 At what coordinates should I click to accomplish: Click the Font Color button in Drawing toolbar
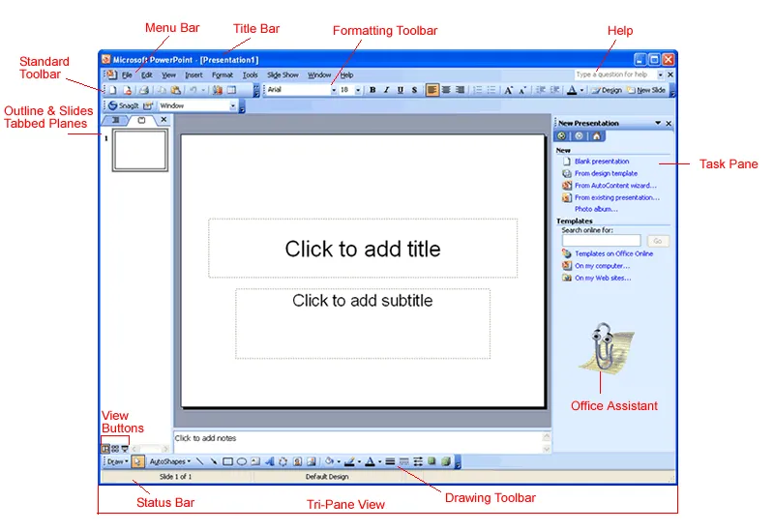pyautogui.click(x=370, y=462)
